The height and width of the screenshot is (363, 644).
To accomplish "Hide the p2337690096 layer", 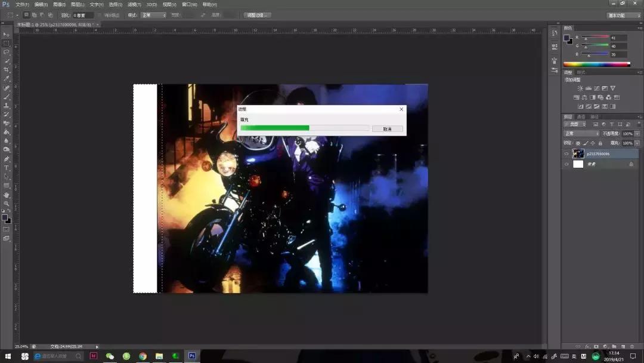I will click(566, 153).
